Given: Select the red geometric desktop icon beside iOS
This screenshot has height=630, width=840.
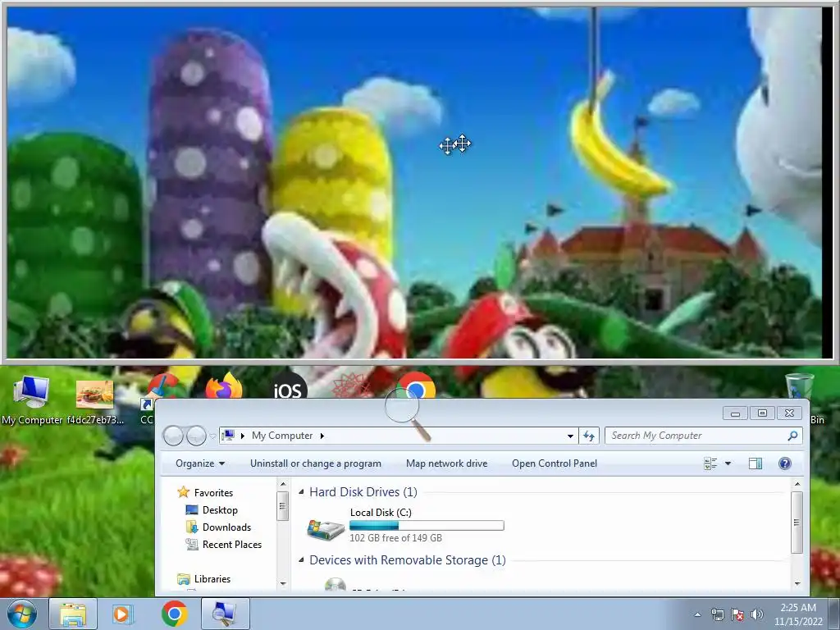Looking at the screenshot, I should pyautogui.click(x=350, y=386).
